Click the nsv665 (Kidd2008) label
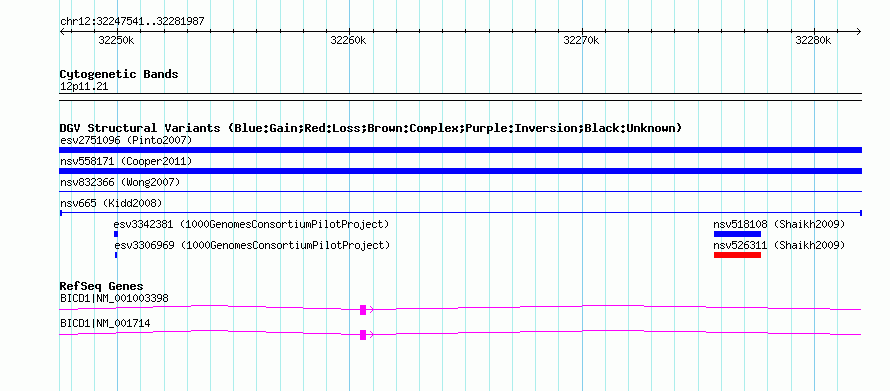890x391 pixels. point(111,203)
